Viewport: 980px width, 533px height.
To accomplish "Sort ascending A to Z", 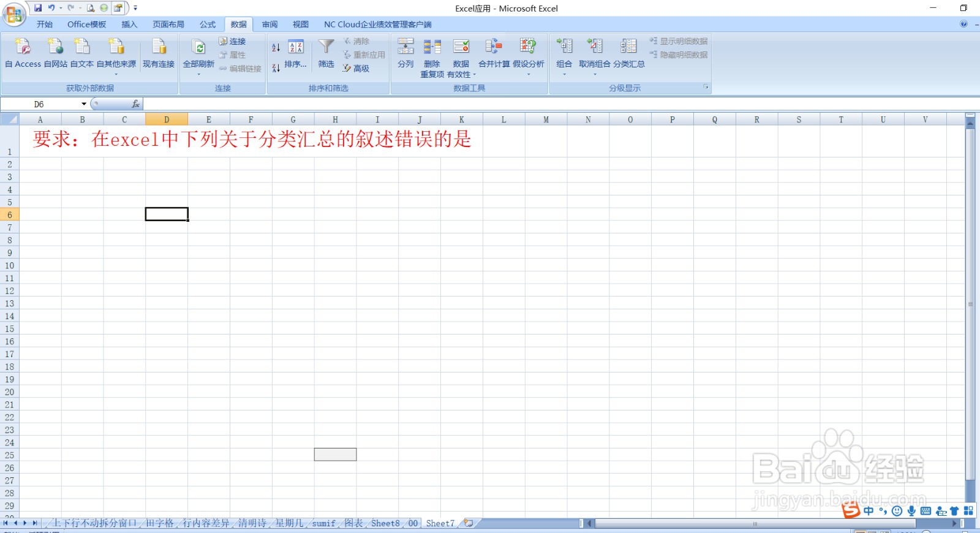I will (276, 47).
